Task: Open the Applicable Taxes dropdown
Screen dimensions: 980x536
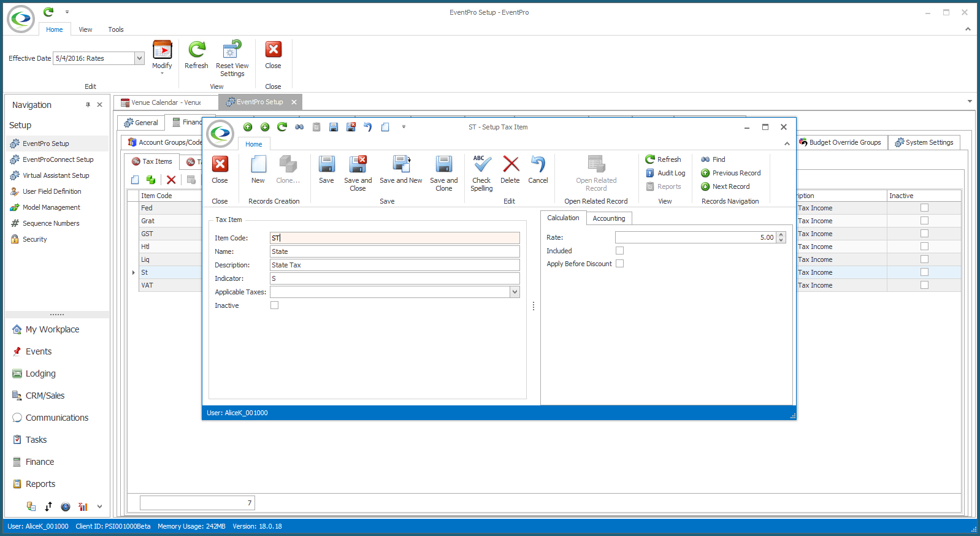Action: point(515,293)
